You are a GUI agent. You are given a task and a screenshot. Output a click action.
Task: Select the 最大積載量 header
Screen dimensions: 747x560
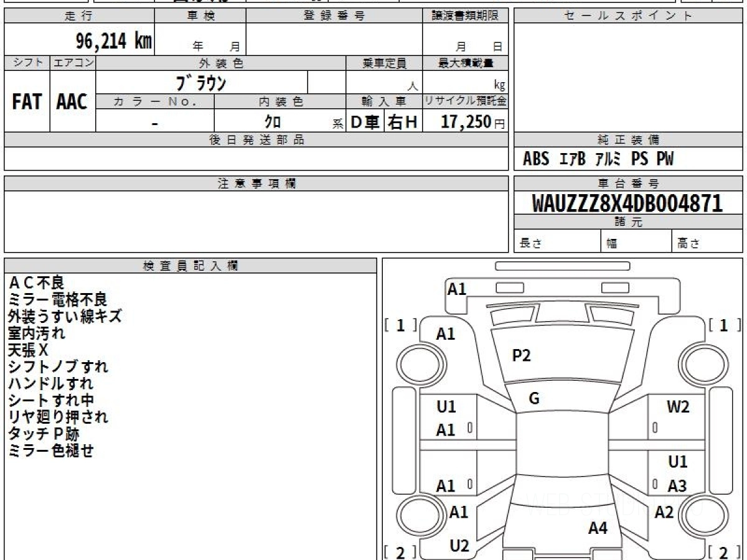(466, 63)
